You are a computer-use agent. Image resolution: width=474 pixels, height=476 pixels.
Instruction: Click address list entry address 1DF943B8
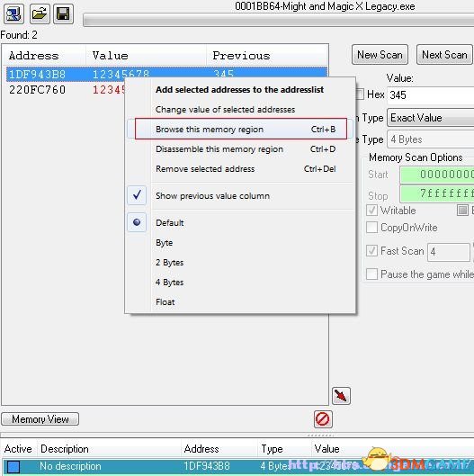(x=207, y=466)
